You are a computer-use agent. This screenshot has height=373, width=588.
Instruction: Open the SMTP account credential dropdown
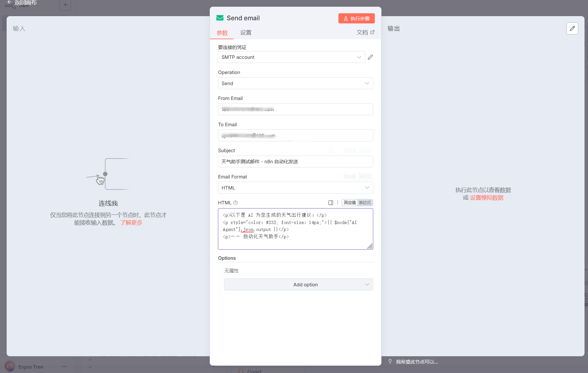click(291, 57)
